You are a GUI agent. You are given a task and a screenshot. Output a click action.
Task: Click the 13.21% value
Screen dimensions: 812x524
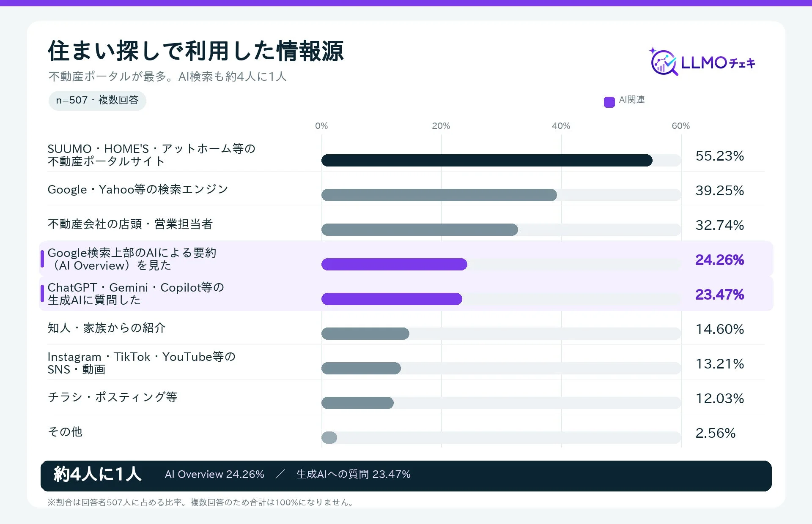click(719, 364)
